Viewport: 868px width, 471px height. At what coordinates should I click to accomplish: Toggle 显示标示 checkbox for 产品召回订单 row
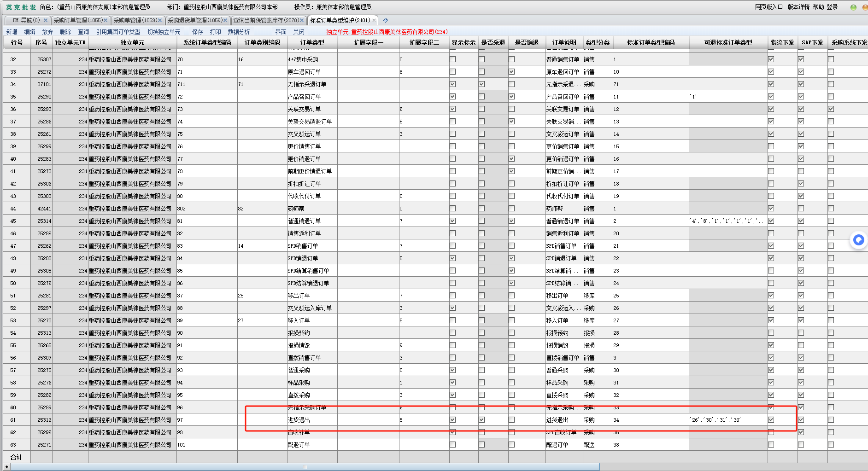452,97
